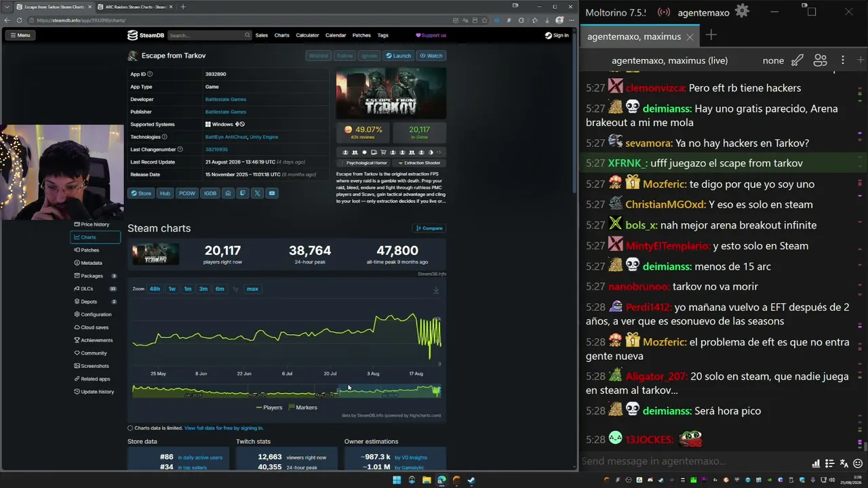This screenshot has width=868, height=488.
Task: Open the BattlEye AntiCheat technology link
Action: click(x=226, y=137)
